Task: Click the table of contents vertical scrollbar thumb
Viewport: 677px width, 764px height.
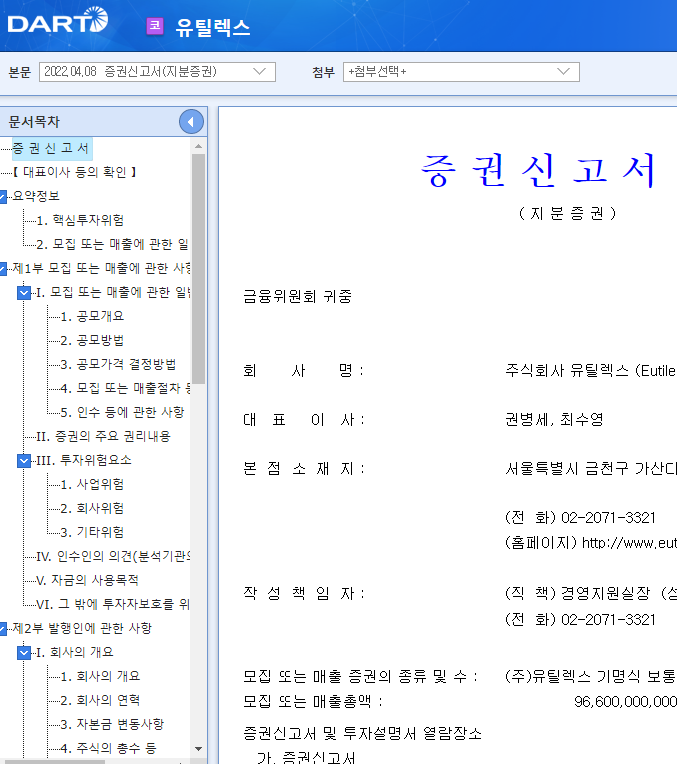Action: tap(198, 269)
